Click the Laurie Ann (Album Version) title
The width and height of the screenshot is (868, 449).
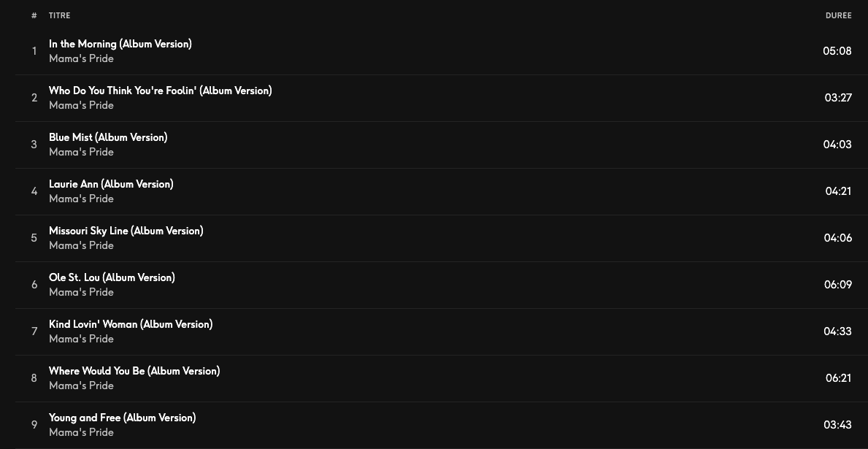(x=111, y=184)
